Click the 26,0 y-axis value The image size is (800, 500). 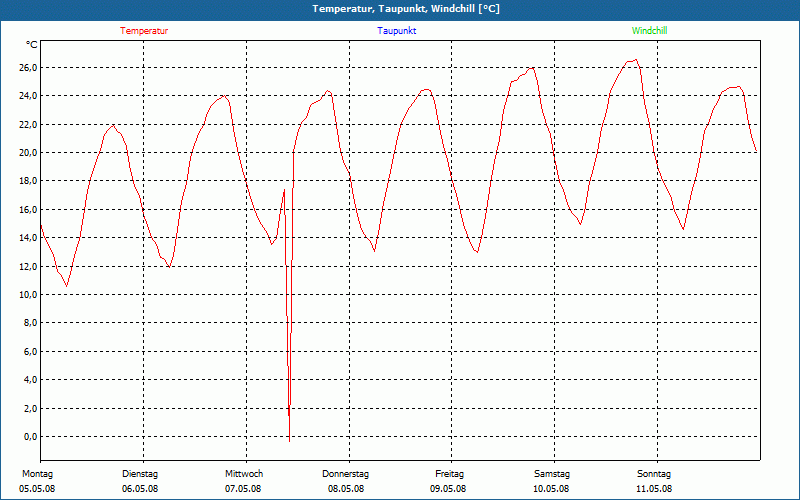tap(28, 67)
